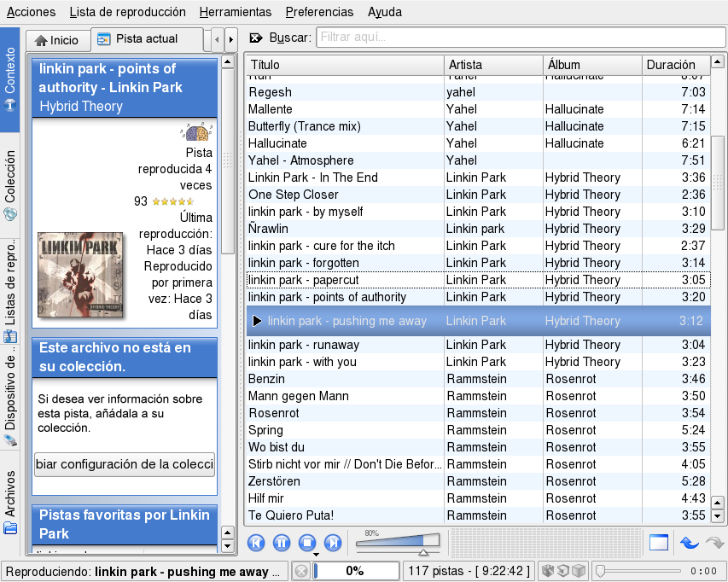728x582 pixels.
Task: Adjust the 80% volume slider
Action: pyautogui.click(x=398, y=542)
